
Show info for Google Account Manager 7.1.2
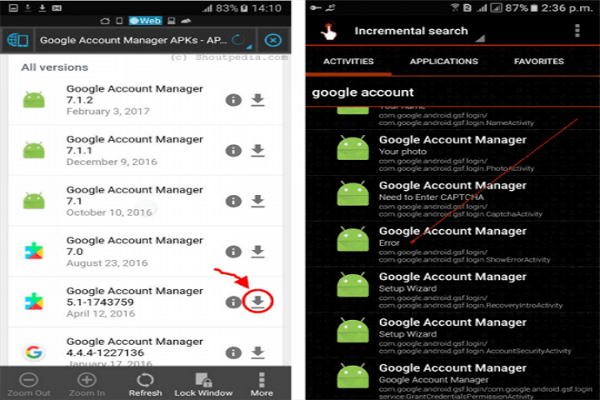click(x=233, y=100)
